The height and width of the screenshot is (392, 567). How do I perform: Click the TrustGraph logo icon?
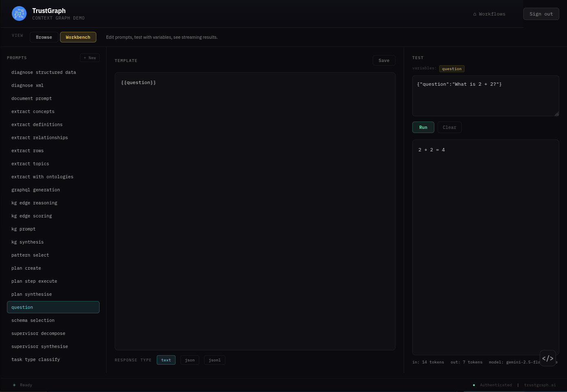click(x=19, y=14)
